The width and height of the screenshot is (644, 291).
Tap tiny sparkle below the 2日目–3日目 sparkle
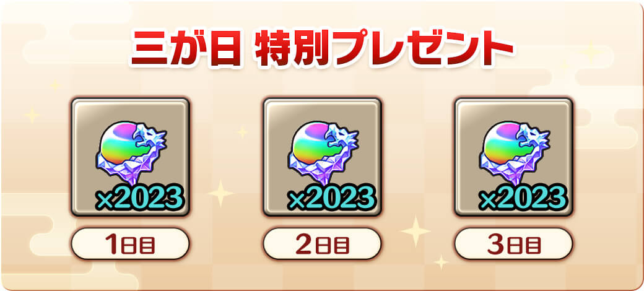click(442, 262)
